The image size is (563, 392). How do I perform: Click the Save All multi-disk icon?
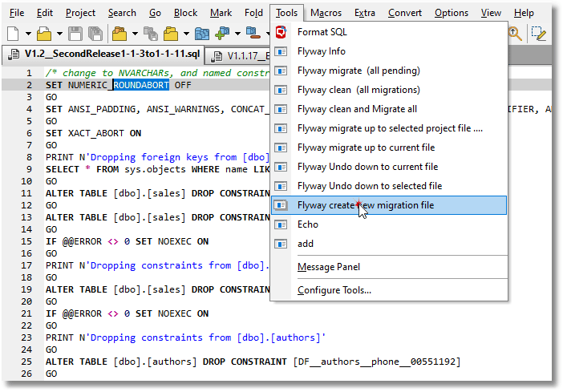coord(95,34)
